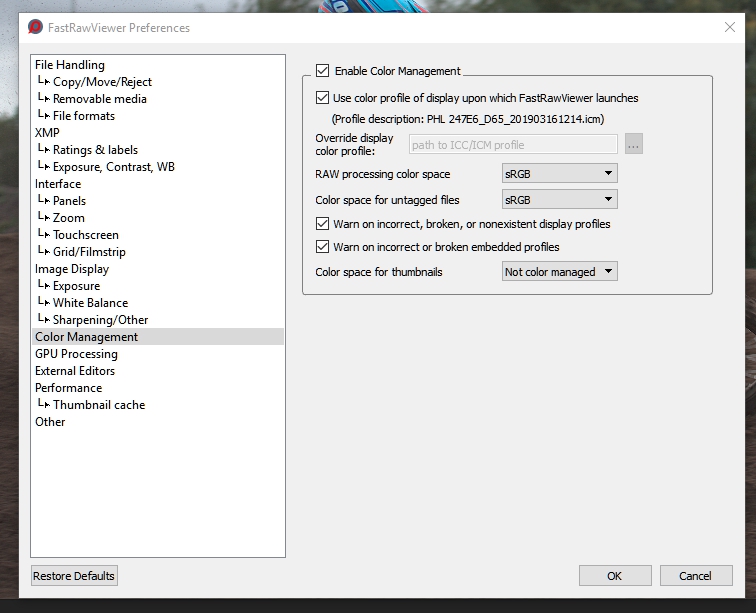Open Exposure, Contrast, WB settings

158,167
